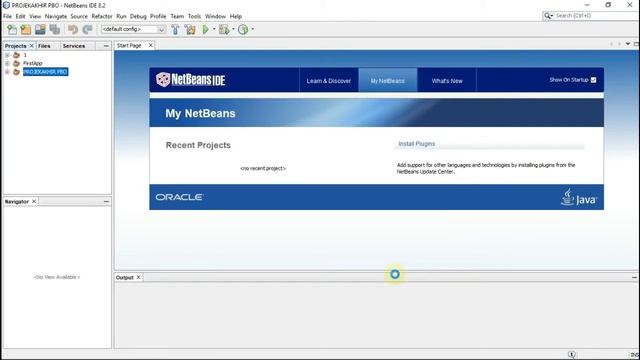Viewport: 640px width, 360px height.
Task: Select the PROJEKAKHIR PBO project row
Action: click(45, 72)
